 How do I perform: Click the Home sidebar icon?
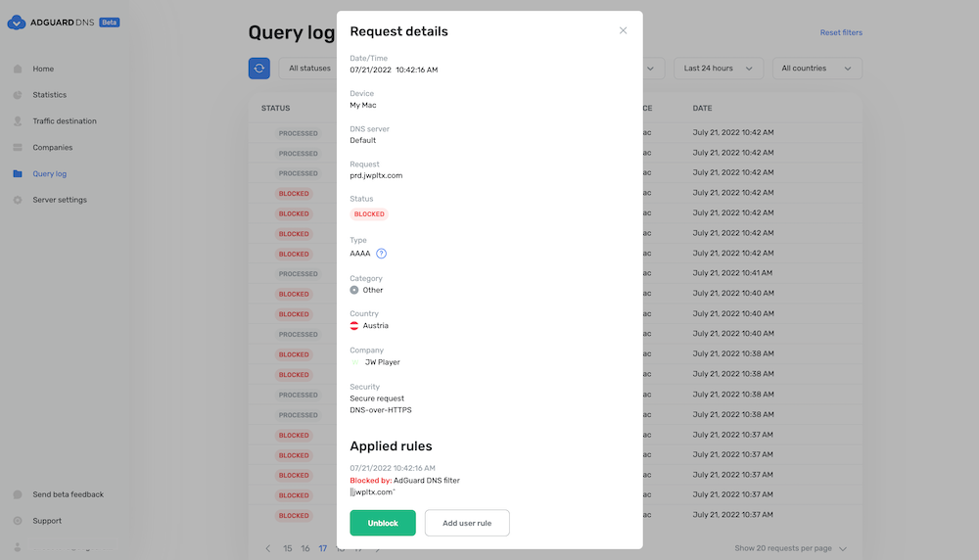pos(18,69)
